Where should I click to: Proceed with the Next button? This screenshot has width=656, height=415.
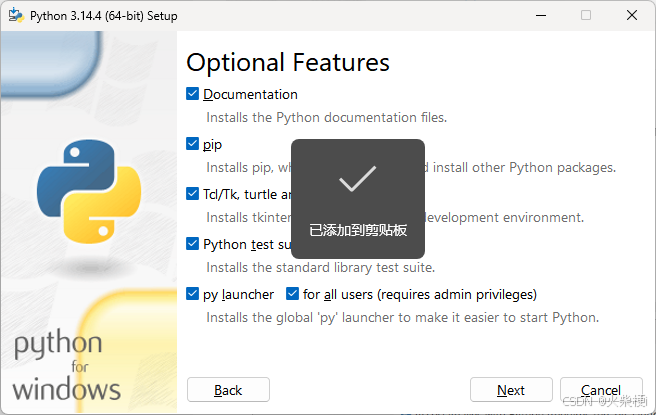[511, 390]
